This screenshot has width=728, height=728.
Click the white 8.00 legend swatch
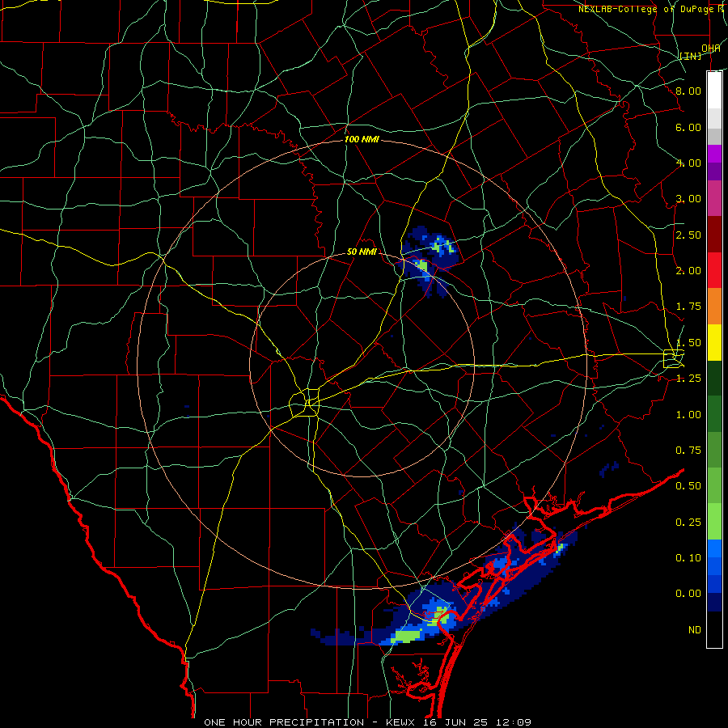click(714, 90)
